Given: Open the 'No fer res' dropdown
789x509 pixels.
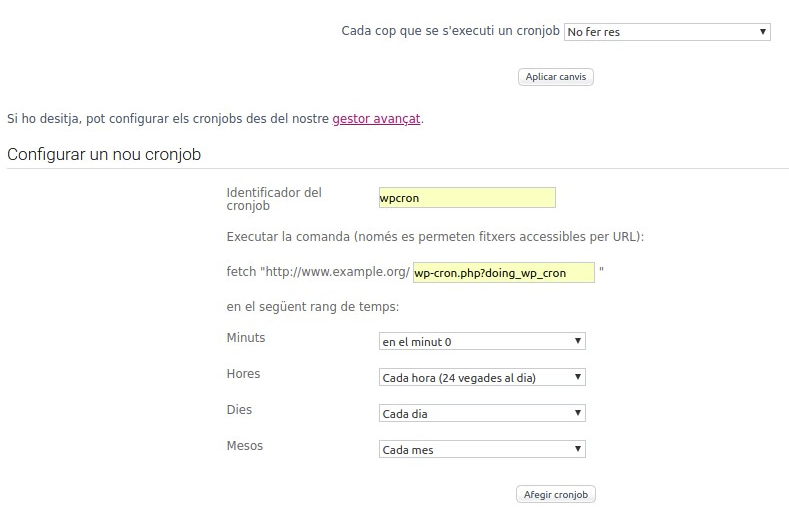Looking at the screenshot, I should click(x=667, y=32).
